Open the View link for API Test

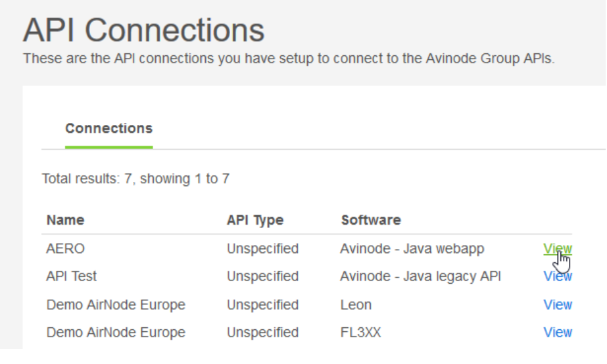click(558, 276)
